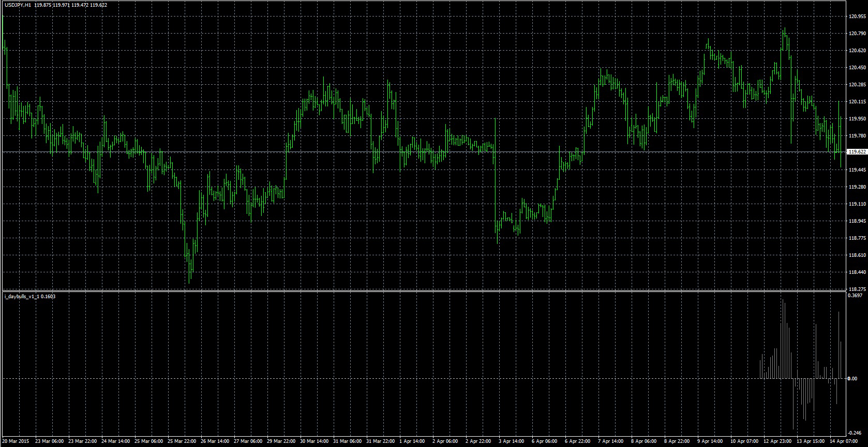
Task: Click the 27 Mar 06:00 time label
Action: pyautogui.click(x=248, y=442)
